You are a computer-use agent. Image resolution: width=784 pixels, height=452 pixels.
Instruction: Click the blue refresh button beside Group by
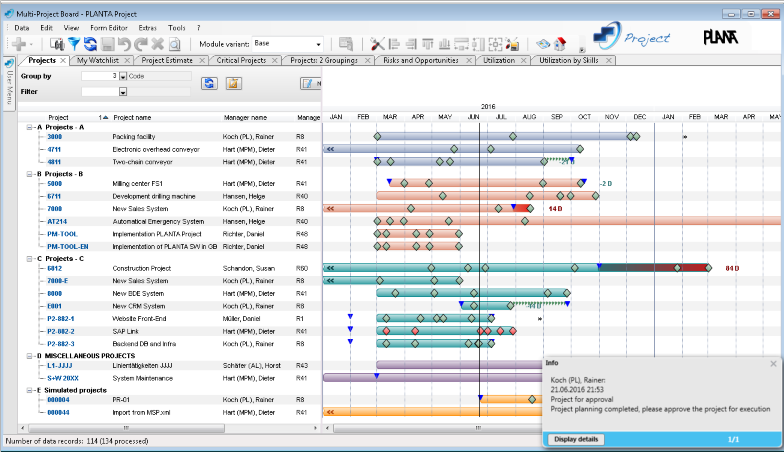pos(209,83)
